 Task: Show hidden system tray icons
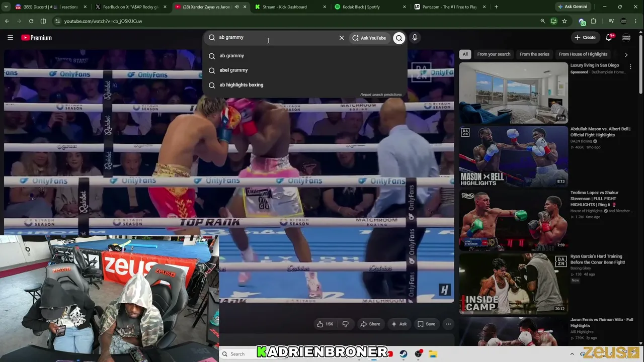click(x=572, y=354)
